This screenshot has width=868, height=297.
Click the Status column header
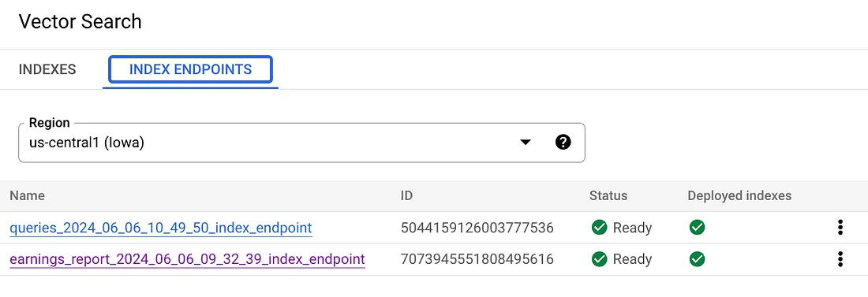[x=608, y=196]
